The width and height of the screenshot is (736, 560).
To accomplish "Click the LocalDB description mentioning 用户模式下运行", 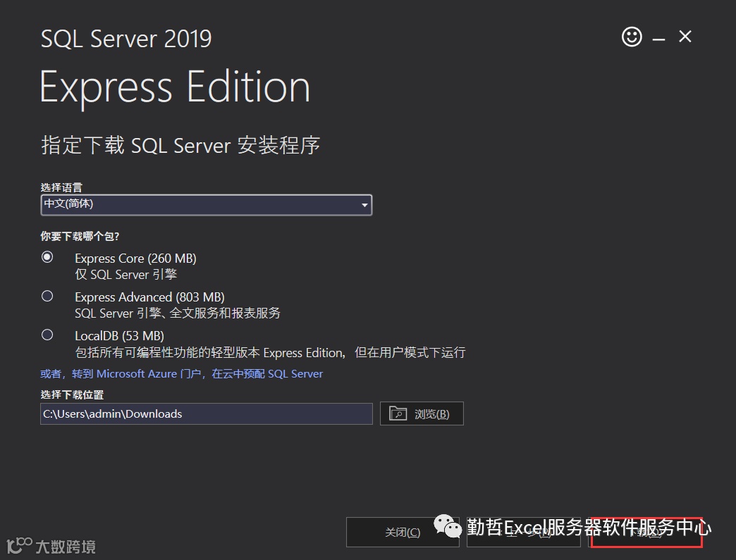I will pyautogui.click(x=271, y=352).
